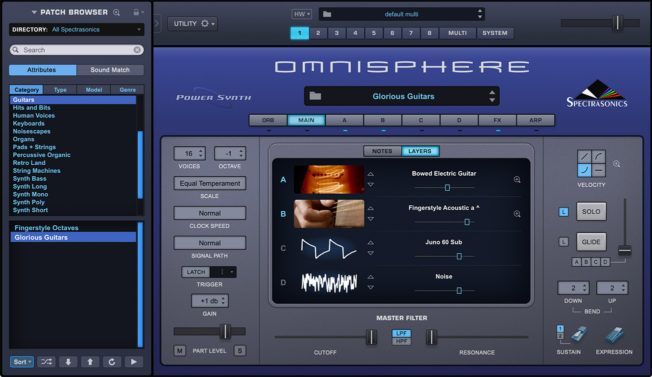Enable the HPF master filter mode
Viewport: 652px width, 377px height.
click(401, 341)
